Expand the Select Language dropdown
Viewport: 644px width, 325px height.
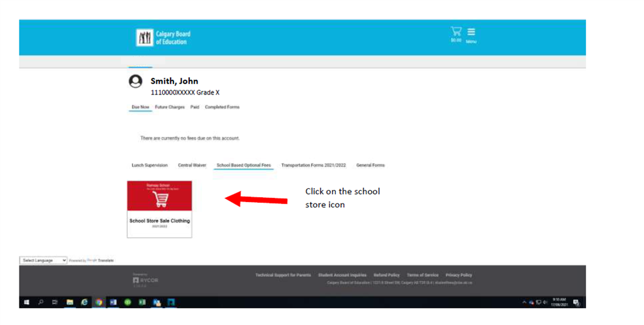43,260
